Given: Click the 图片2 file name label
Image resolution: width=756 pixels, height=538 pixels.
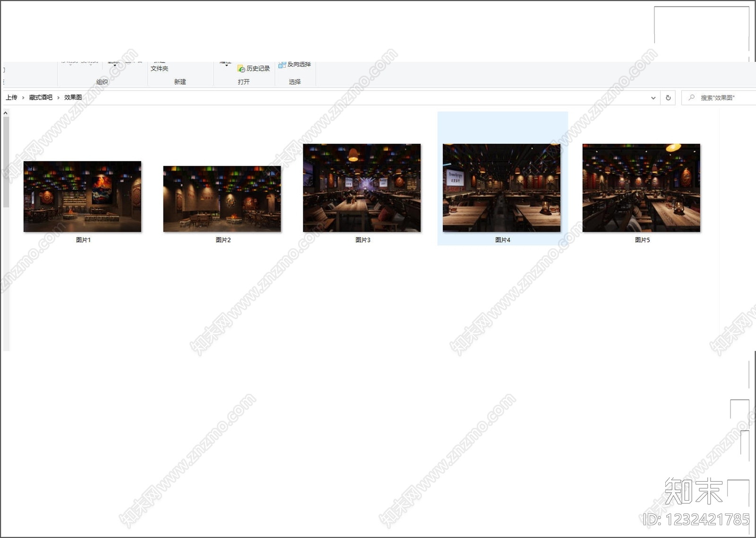Looking at the screenshot, I should 223,240.
